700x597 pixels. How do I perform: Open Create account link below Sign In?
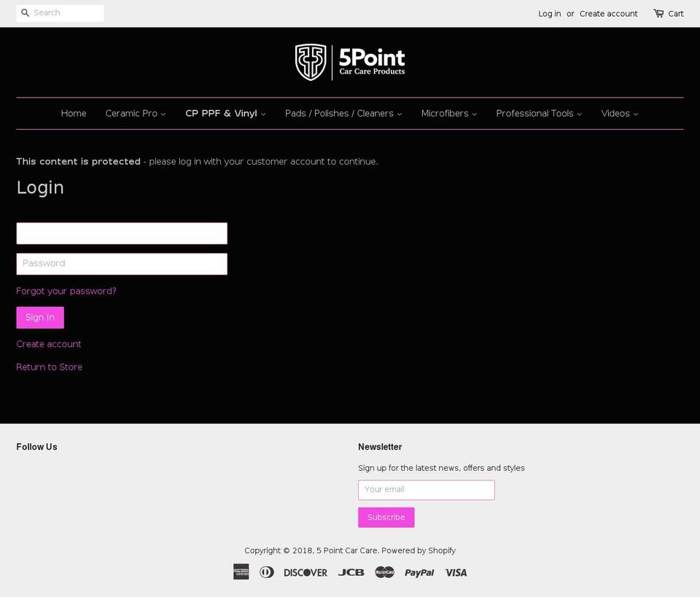[x=49, y=344]
